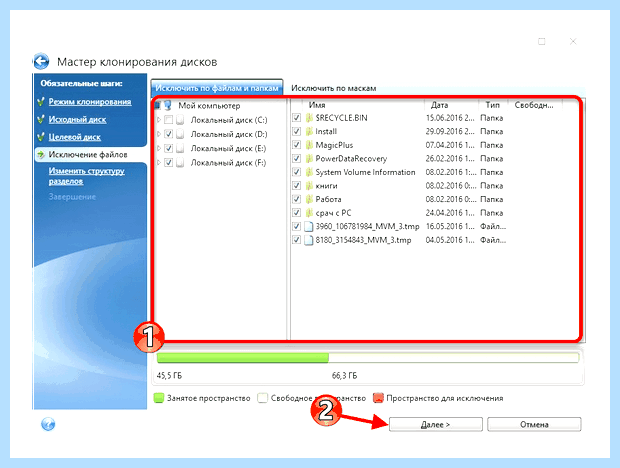Click the $RECYCLE.BIN folder icon
Image resolution: width=620 pixels, height=468 pixels.
[309, 118]
